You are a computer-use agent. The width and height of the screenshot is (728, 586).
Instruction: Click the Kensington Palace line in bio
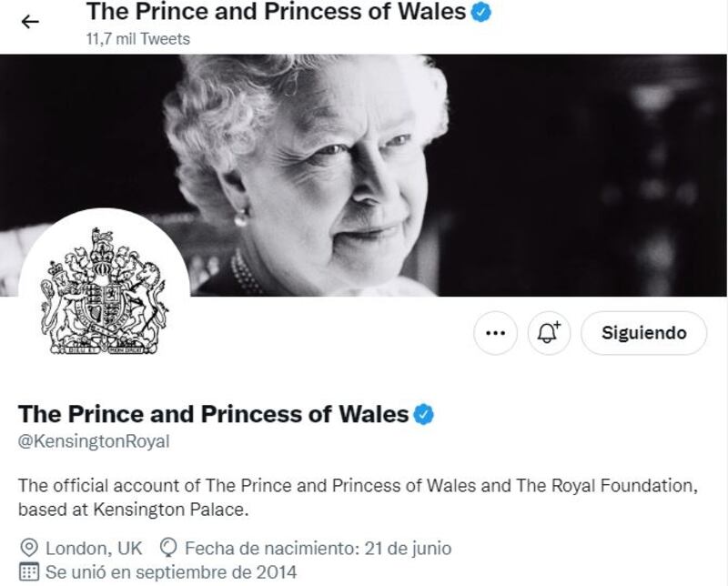(133, 510)
